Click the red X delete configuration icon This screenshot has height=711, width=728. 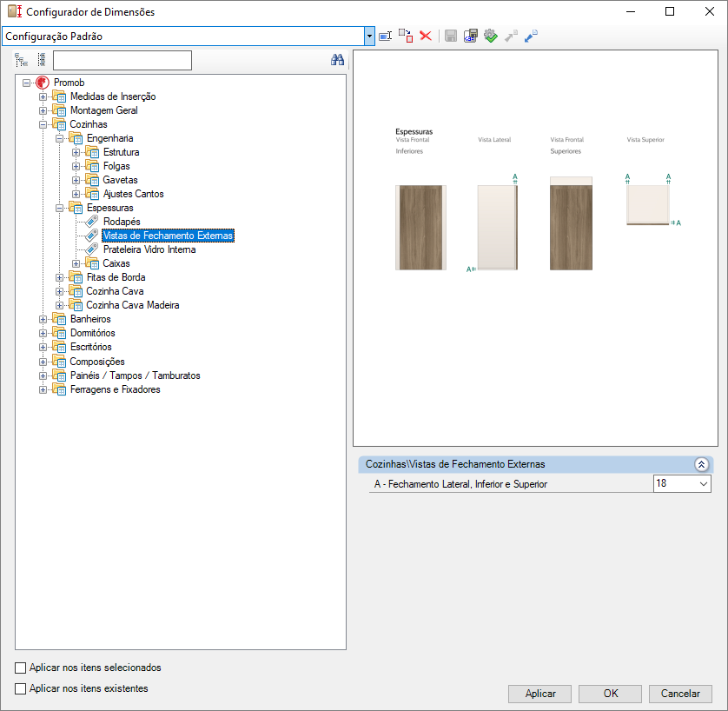point(426,36)
